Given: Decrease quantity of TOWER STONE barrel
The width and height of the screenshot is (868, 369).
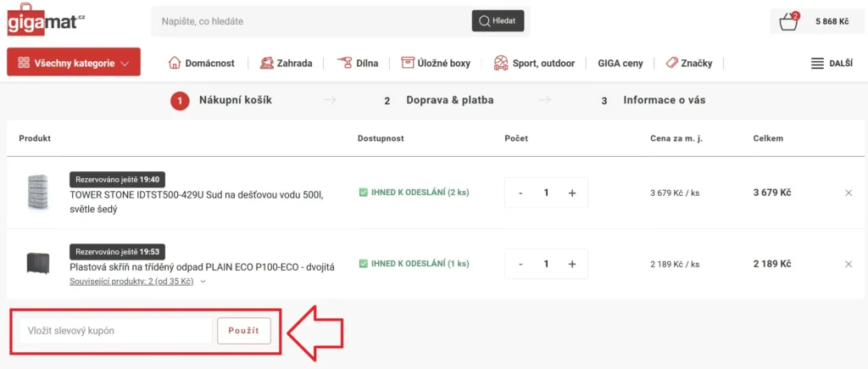Looking at the screenshot, I should pos(520,193).
